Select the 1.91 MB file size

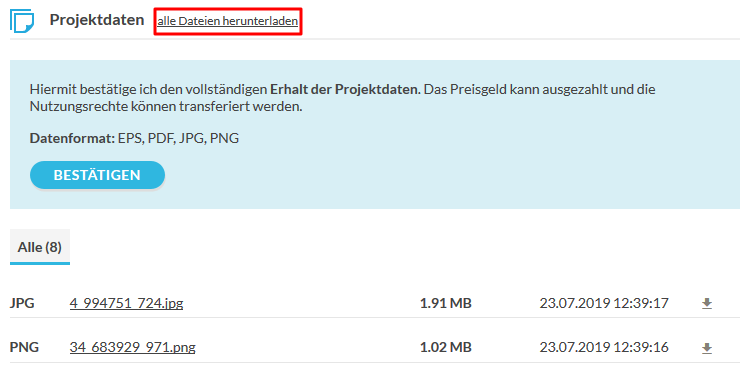click(x=445, y=303)
